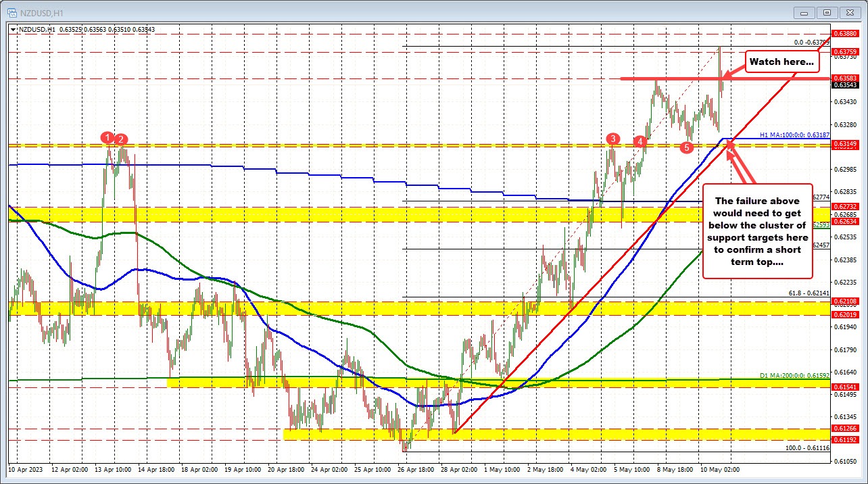Viewport: 868px width, 484px height.
Task: Click the 0.0 - 0.63759 Fibonacci label
Action: [x=811, y=43]
